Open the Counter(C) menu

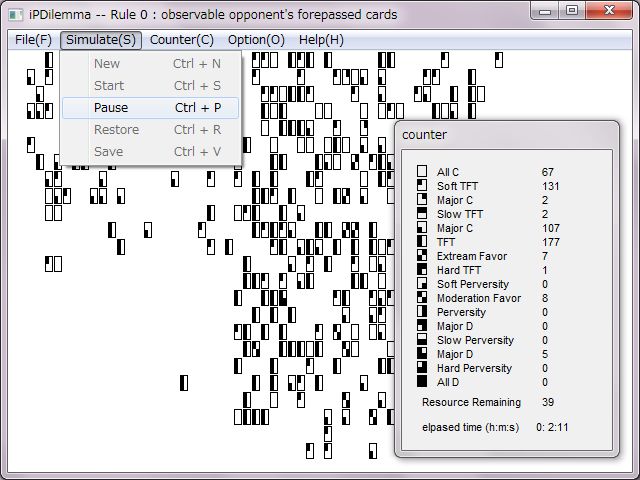pyautogui.click(x=182, y=40)
